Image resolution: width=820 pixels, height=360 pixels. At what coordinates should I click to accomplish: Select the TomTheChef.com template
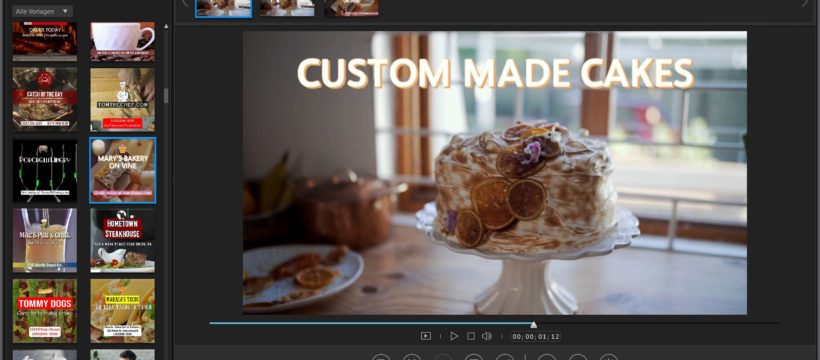[x=122, y=99]
